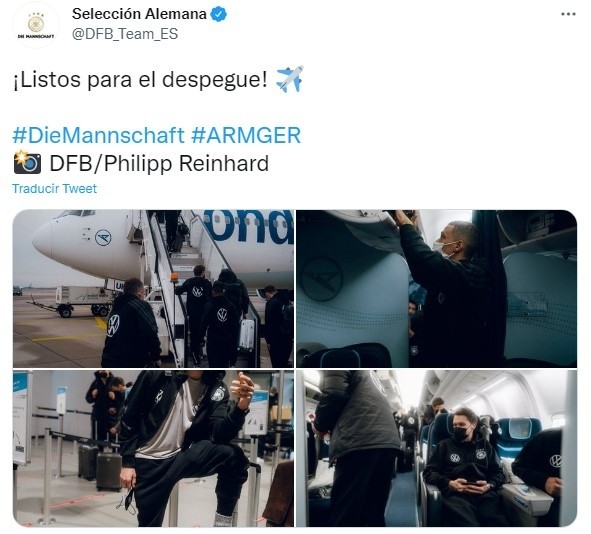Screen dimensions: 591x534
Task: Click the tweet text ¡Listos para el despegue!
Action: [140, 80]
